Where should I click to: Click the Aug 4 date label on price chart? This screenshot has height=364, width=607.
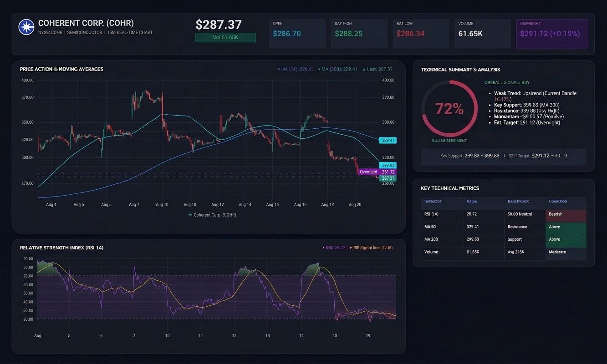(x=51, y=205)
